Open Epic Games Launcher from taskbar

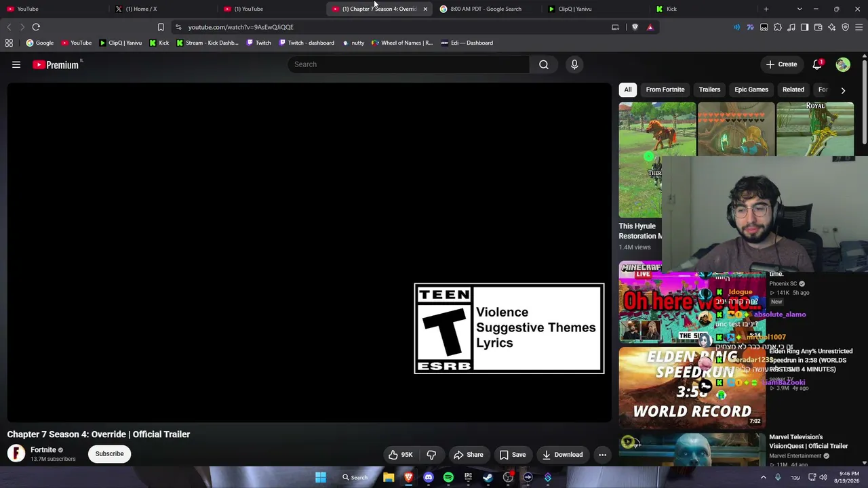tap(468, 477)
